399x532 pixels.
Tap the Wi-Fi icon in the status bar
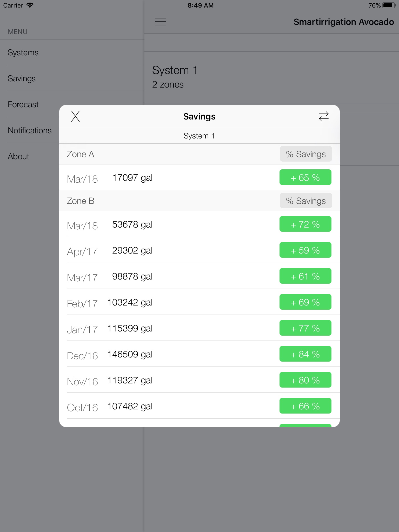(x=30, y=5)
